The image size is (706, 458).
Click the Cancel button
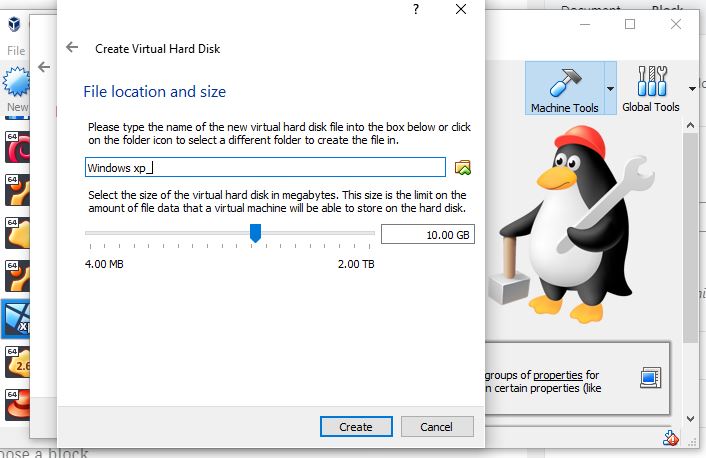coord(437,426)
